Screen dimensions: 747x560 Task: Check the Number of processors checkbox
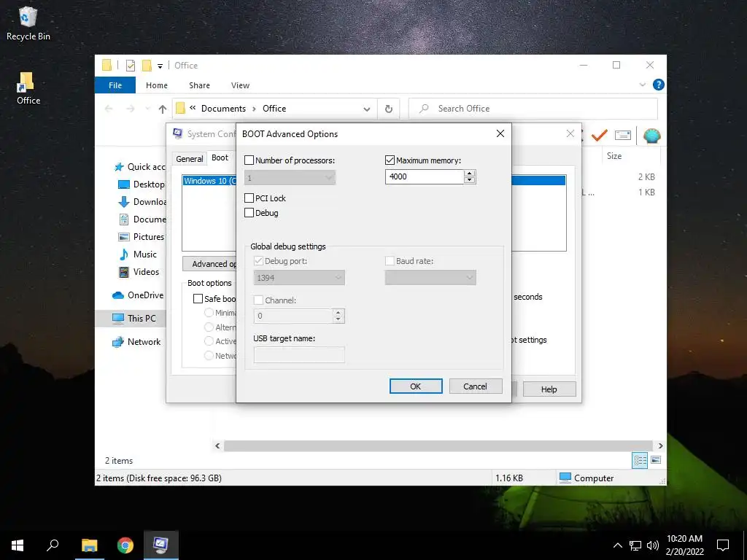coord(249,160)
